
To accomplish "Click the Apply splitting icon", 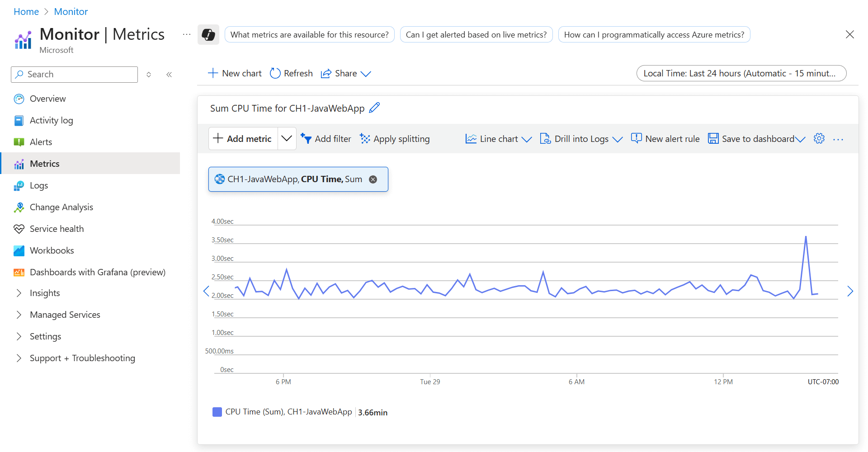I will [364, 138].
